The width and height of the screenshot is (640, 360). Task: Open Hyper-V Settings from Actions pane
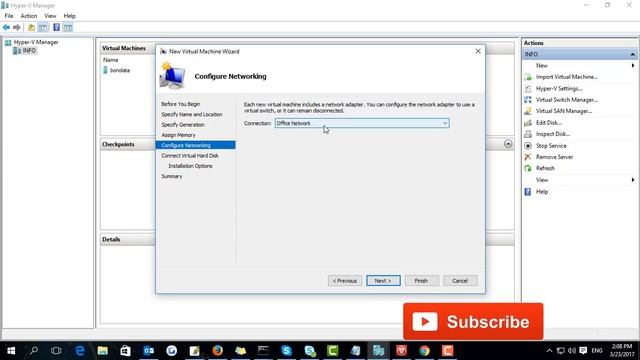(x=559, y=88)
